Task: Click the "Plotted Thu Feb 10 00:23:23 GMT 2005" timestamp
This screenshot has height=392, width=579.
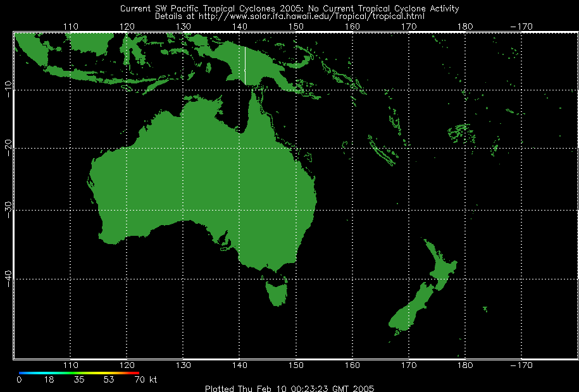Action: point(290,388)
